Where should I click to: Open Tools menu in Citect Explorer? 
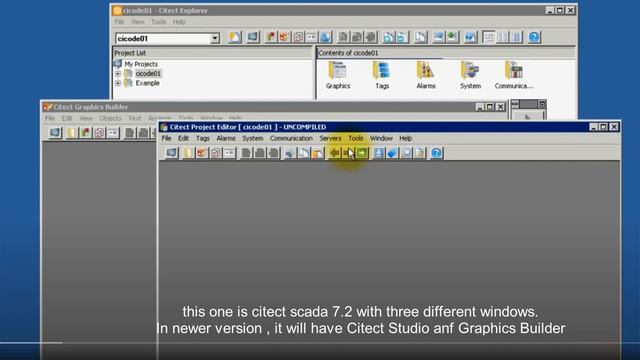point(158,22)
